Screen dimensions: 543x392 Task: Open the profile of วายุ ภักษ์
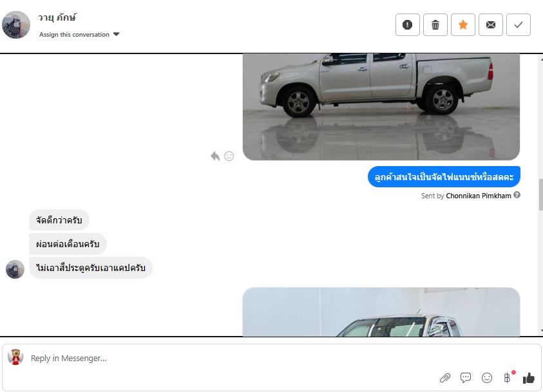tap(57, 17)
